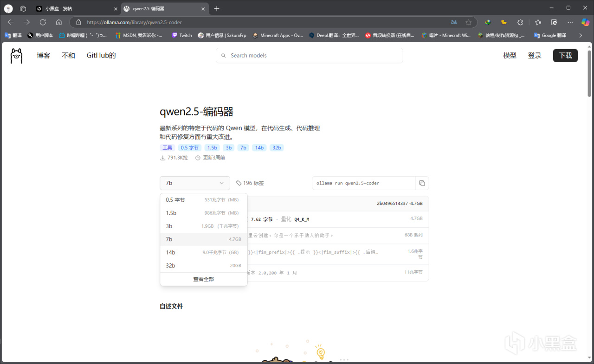Open the 音频转换器 bookmark
This screenshot has width=594, height=364.
point(389,35)
